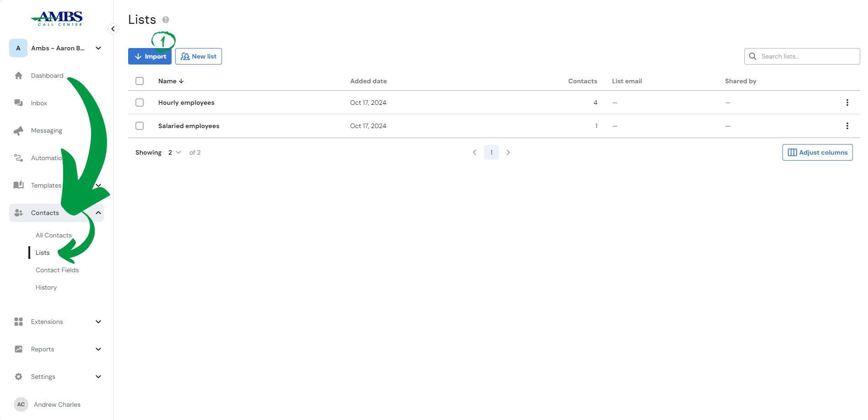
Task: Select page 1 button
Action: [491, 152]
